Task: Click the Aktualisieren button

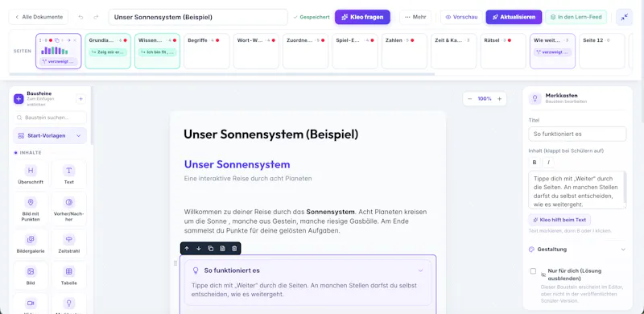Action: pos(514,17)
